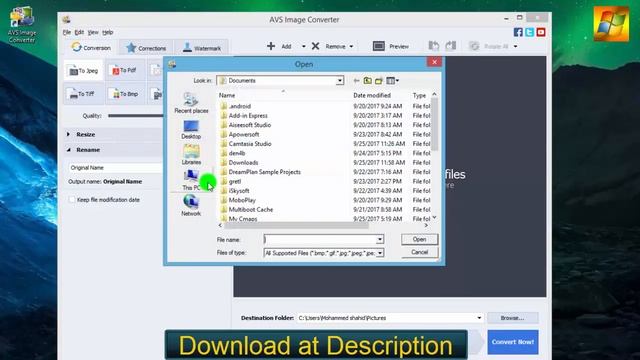Screen dimensions: 640x360
Task: Click the Remove X icon
Action: [316, 46]
